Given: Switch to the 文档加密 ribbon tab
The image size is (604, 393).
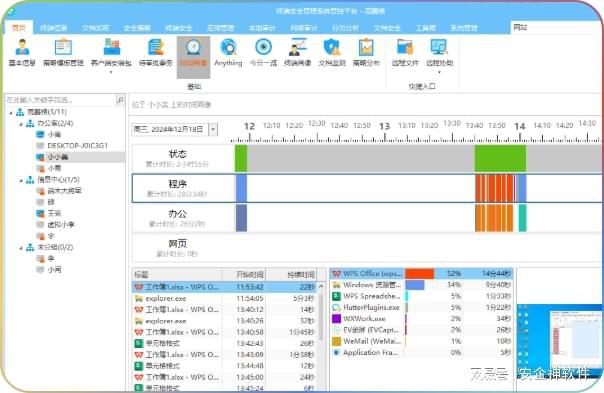Looking at the screenshot, I should click(x=95, y=28).
